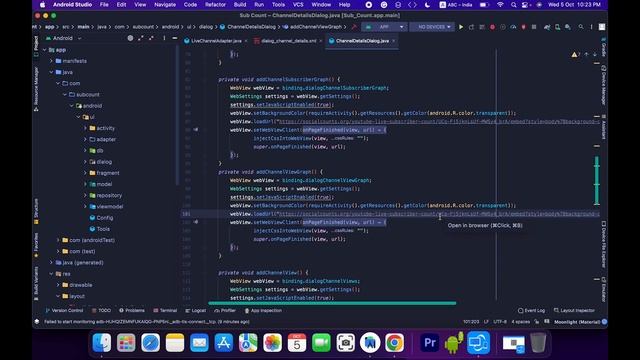This screenshot has height=360, width=640.
Task: Switch to dialog_channel_details.xml tab
Action: tap(289, 41)
